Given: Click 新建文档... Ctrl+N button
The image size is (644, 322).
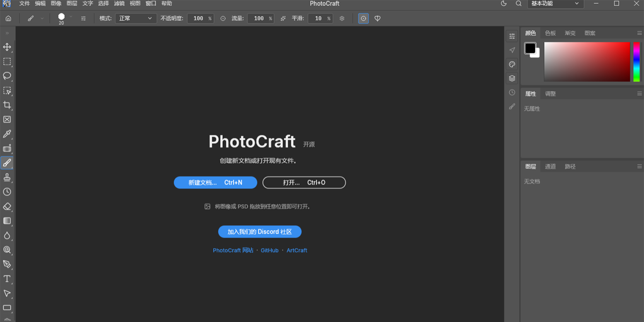Looking at the screenshot, I should click(215, 182).
